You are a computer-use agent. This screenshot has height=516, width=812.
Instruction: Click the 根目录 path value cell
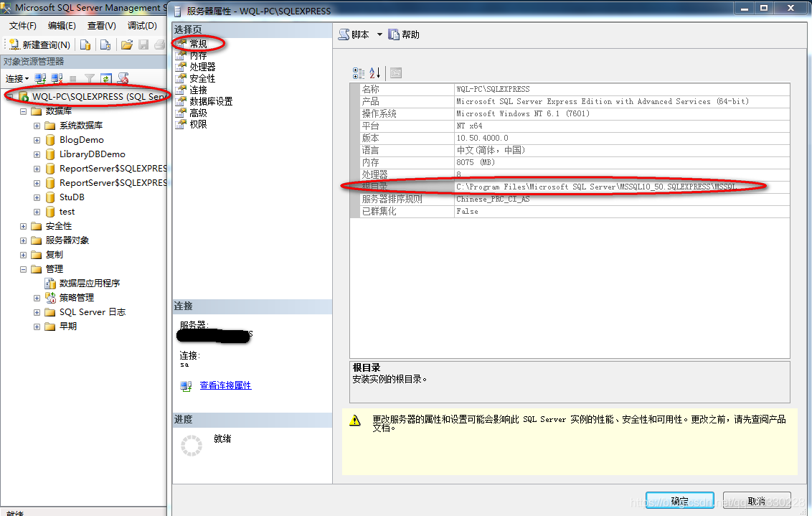tap(622, 187)
